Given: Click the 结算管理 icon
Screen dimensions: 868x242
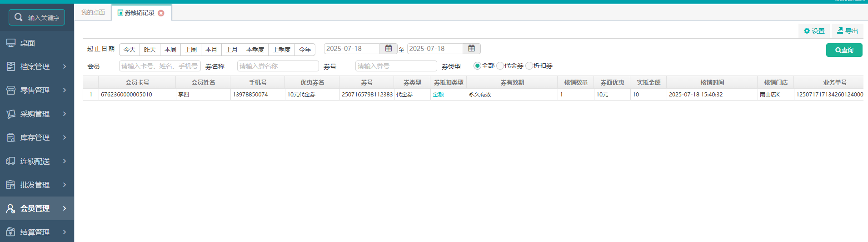Looking at the screenshot, I should (11, 232).
